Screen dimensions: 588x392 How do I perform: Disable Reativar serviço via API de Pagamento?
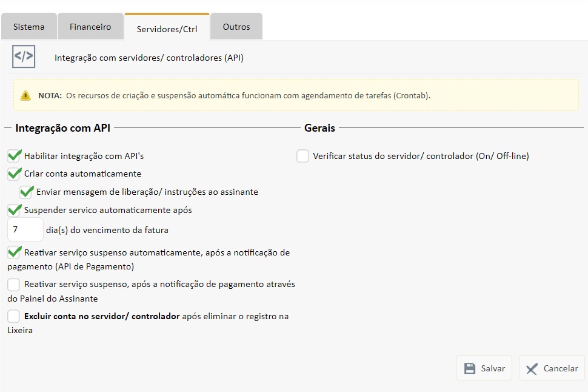(14, 252)
